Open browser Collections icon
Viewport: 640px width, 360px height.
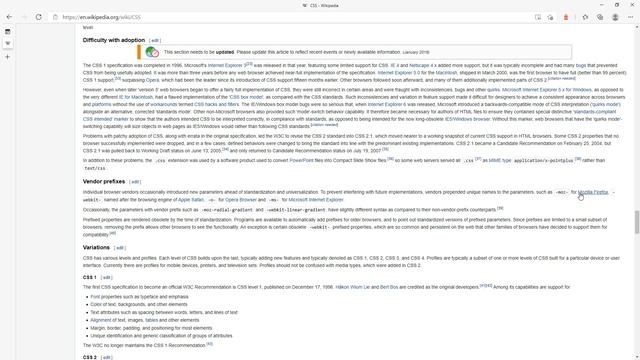(600, 17)
